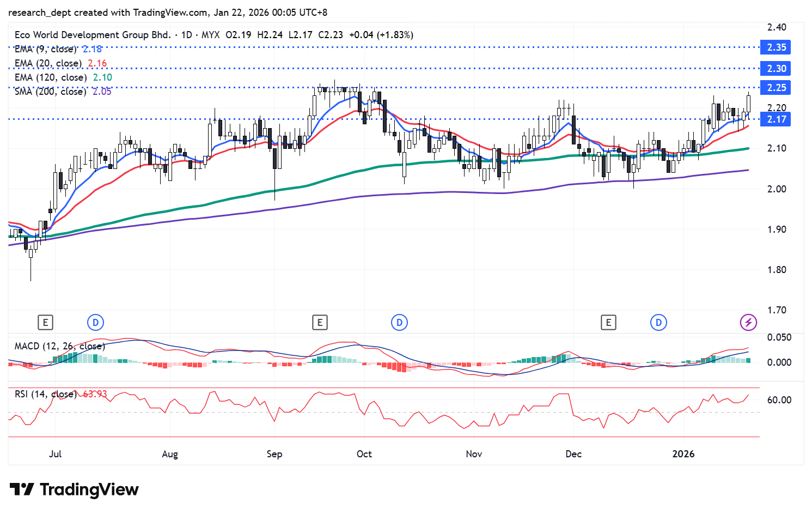Click the MACD (12, 26, close) legend

[x=59, y=346]
